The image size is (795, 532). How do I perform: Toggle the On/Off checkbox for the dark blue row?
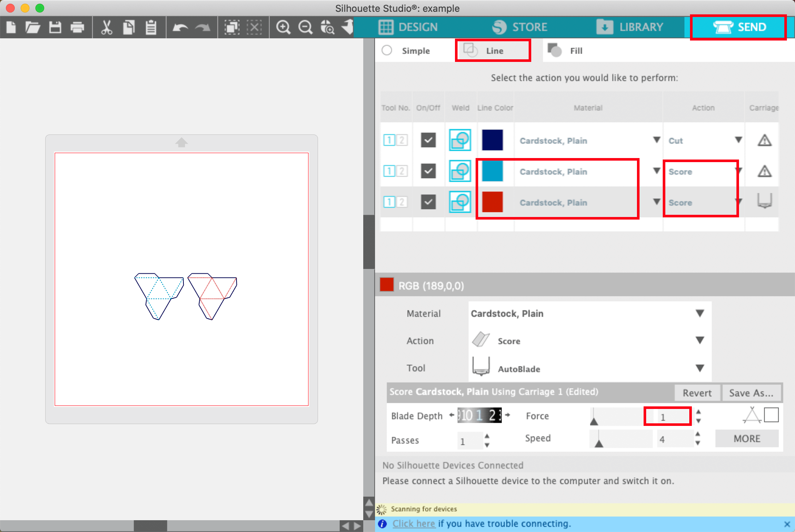click(x=428, y=140)
